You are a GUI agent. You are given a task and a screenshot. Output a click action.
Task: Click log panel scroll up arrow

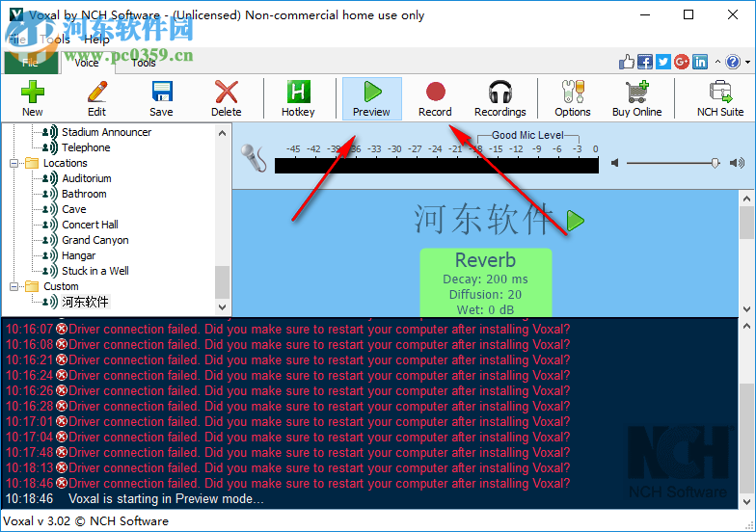click(746, 326)
